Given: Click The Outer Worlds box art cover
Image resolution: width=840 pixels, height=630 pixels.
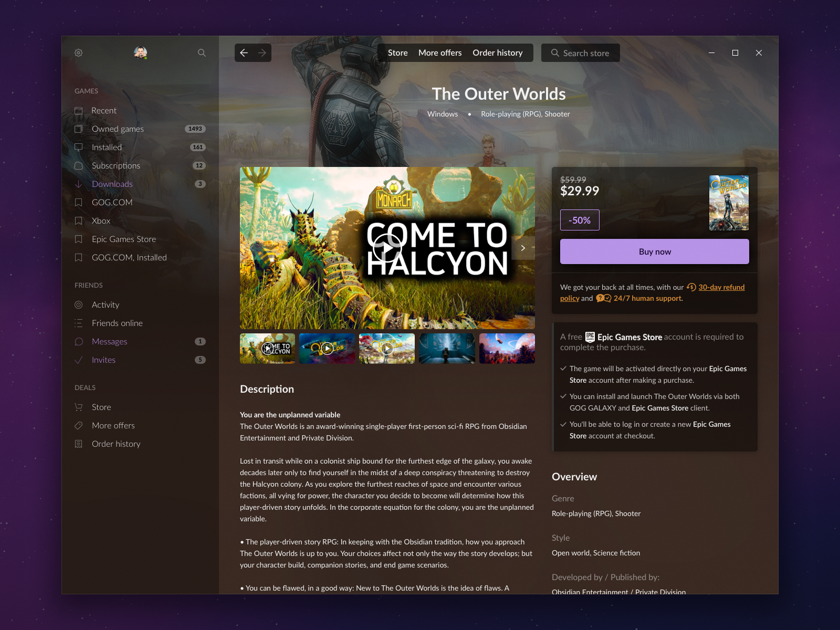Looking at the screenshot, I should point(729,203).
